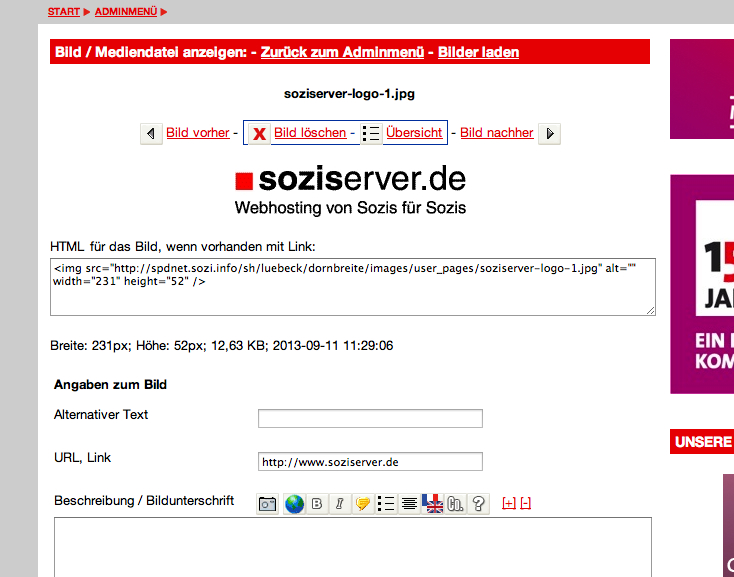
Task: Click the question mark help icon
Action: (x=479, y=504)
